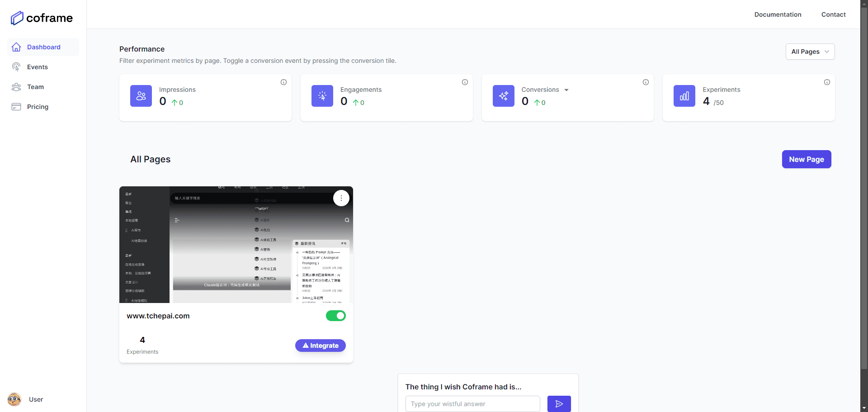
Task: Click the user avatar image
Action: click(14, 399)
